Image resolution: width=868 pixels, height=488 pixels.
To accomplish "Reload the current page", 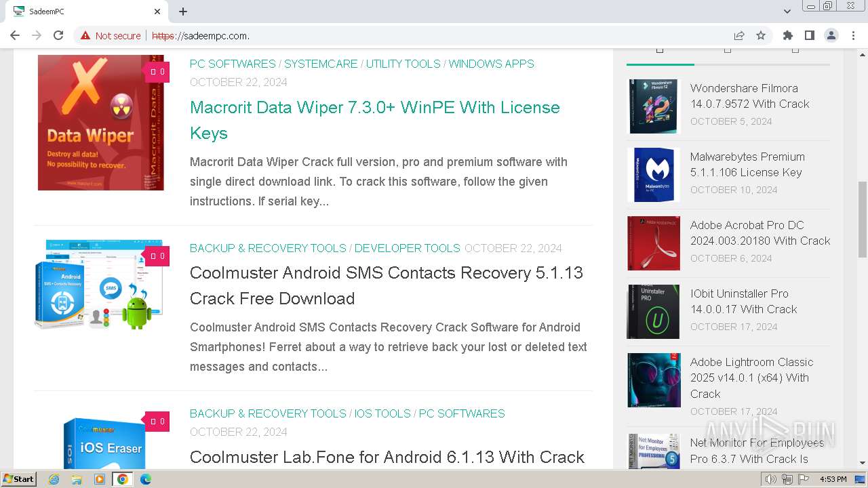I will 58,35.
